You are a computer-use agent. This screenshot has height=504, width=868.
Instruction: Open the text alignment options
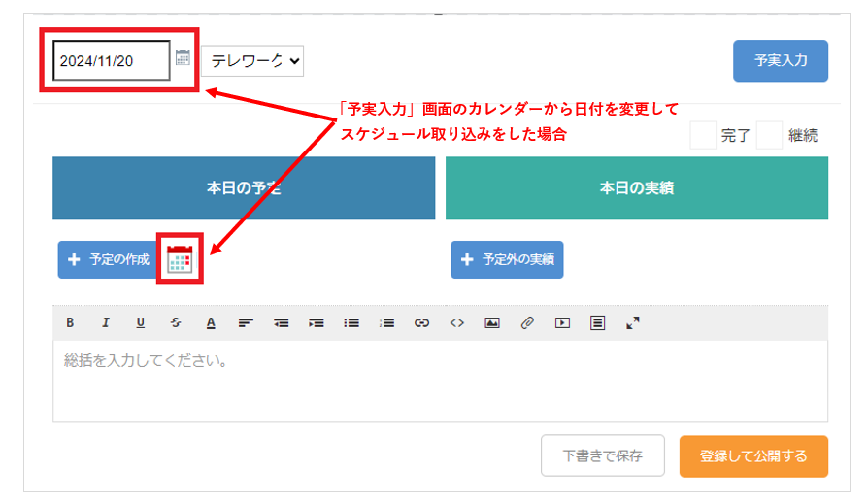pyautogui.click(x=246, y=323)
